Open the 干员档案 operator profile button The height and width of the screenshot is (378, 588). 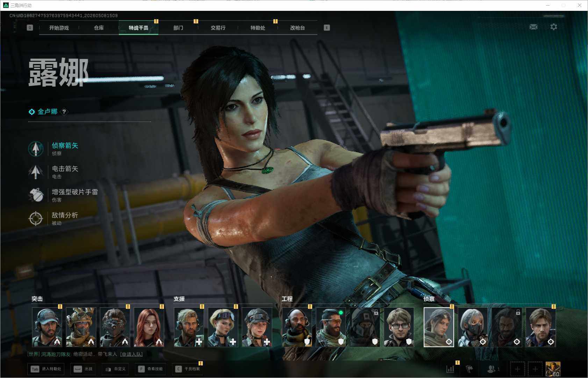(x=188, y=369)
